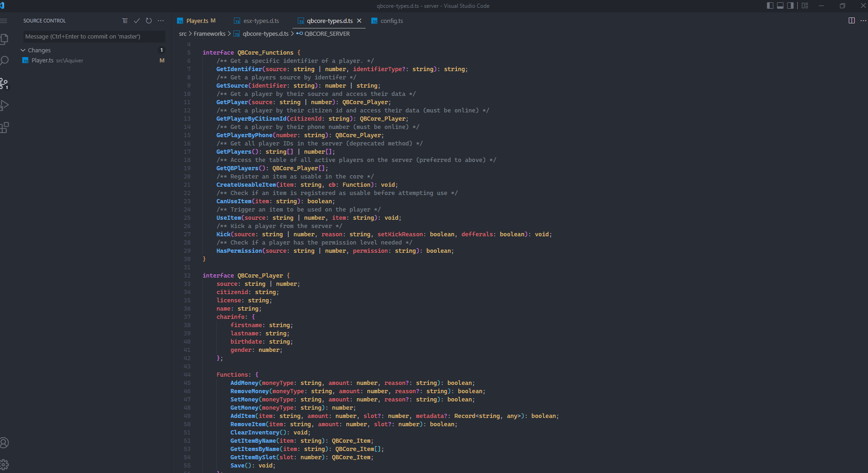
Task: Click the M status marker for Player.ts
Action: 162,61
